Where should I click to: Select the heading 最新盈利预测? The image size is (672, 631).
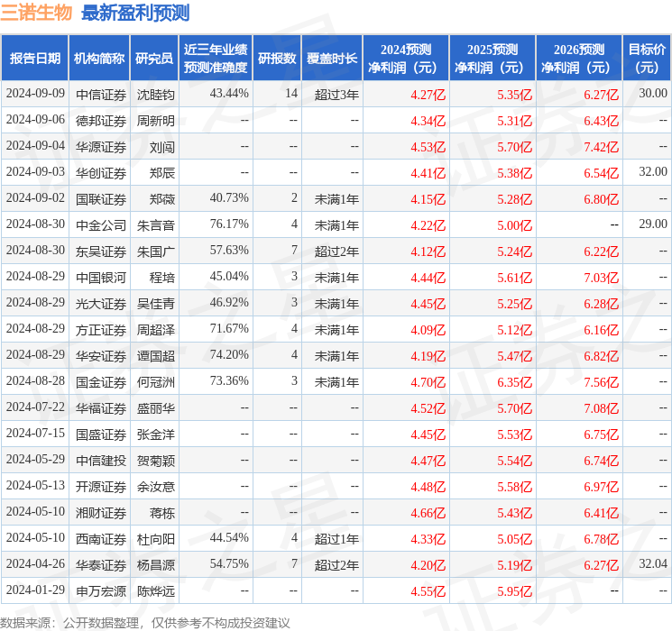(x=135, y=13)
